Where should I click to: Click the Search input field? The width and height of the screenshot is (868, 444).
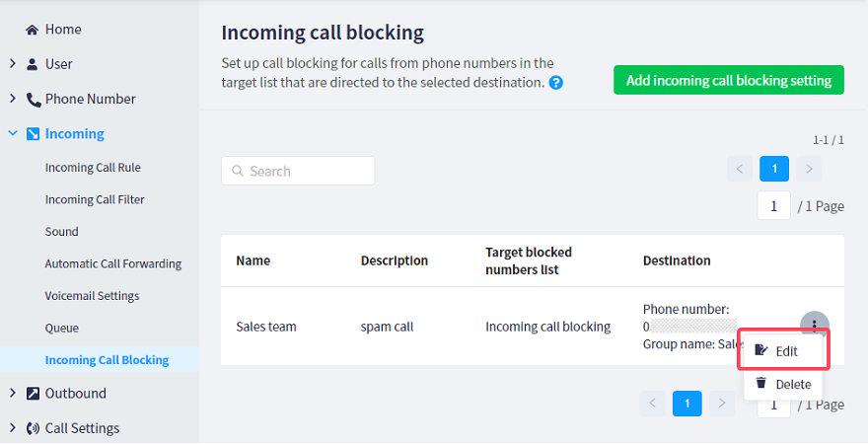298,171
